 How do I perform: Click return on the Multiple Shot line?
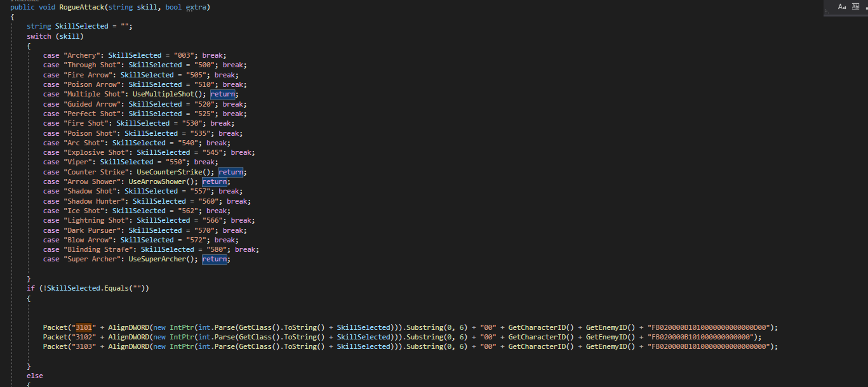[x=223, y=94]
